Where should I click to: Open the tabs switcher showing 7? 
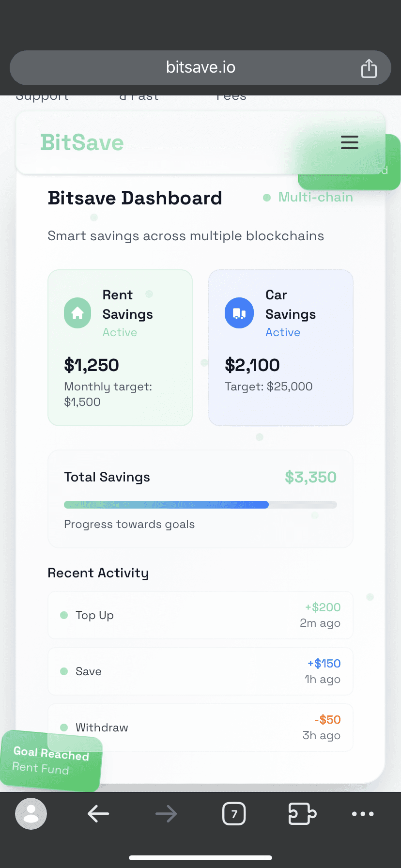234,814
